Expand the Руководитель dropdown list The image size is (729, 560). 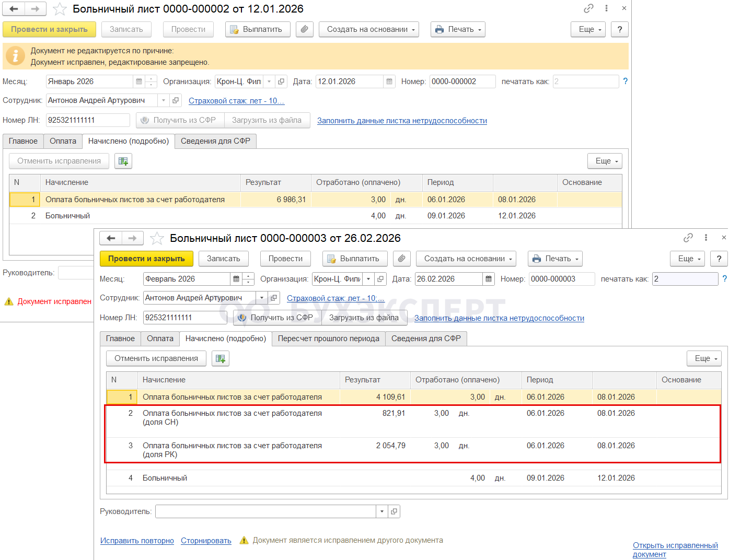tap(382, 511)
